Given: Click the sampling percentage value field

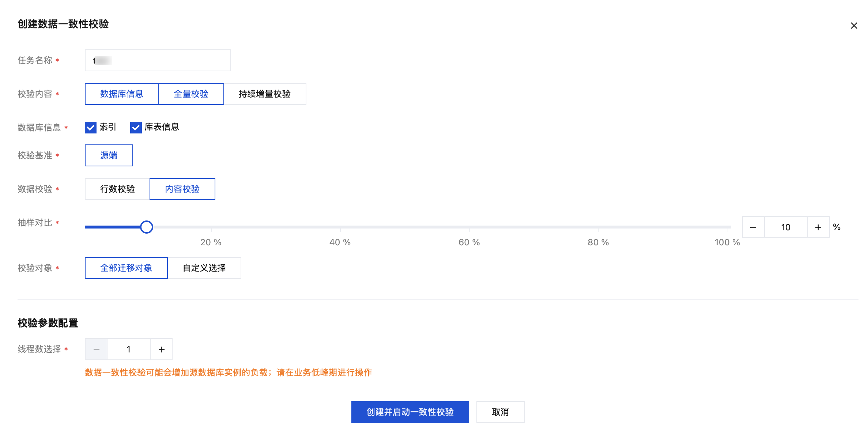Looking at the screenshot, I should point(786,227).
